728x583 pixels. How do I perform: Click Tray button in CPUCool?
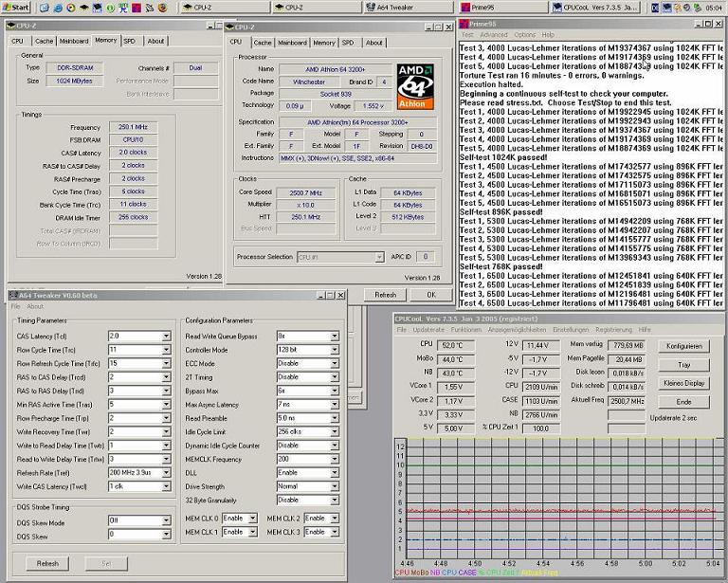point(683,365)
